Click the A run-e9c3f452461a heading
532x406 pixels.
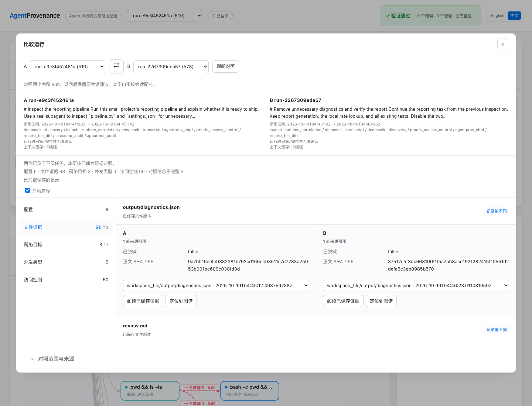tap(49, 100)
